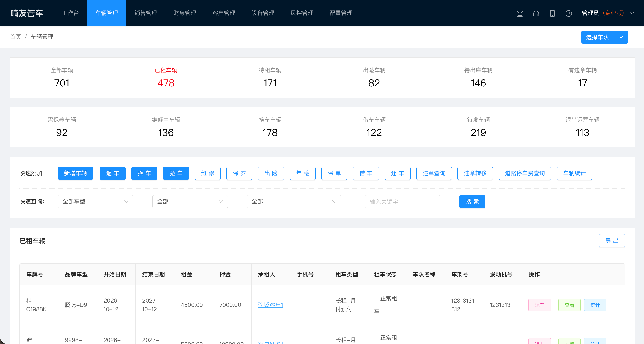Open the 驼城客户1 renter link
644x344 pixels.
(270, 305)
